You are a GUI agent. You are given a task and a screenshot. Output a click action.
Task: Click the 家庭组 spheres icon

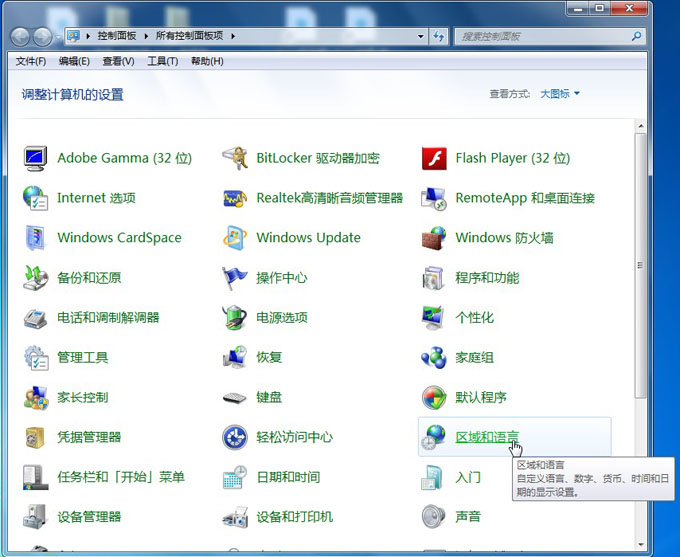click(x=434, y=357)
